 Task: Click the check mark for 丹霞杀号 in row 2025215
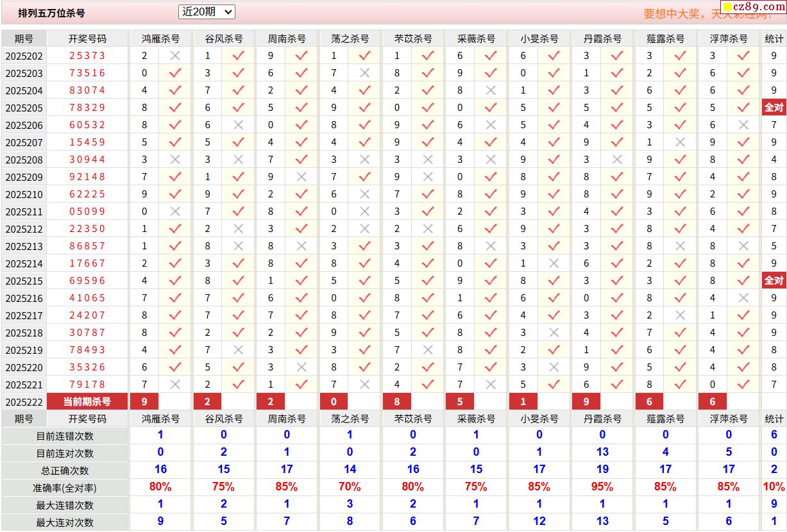tap(618, 281)
